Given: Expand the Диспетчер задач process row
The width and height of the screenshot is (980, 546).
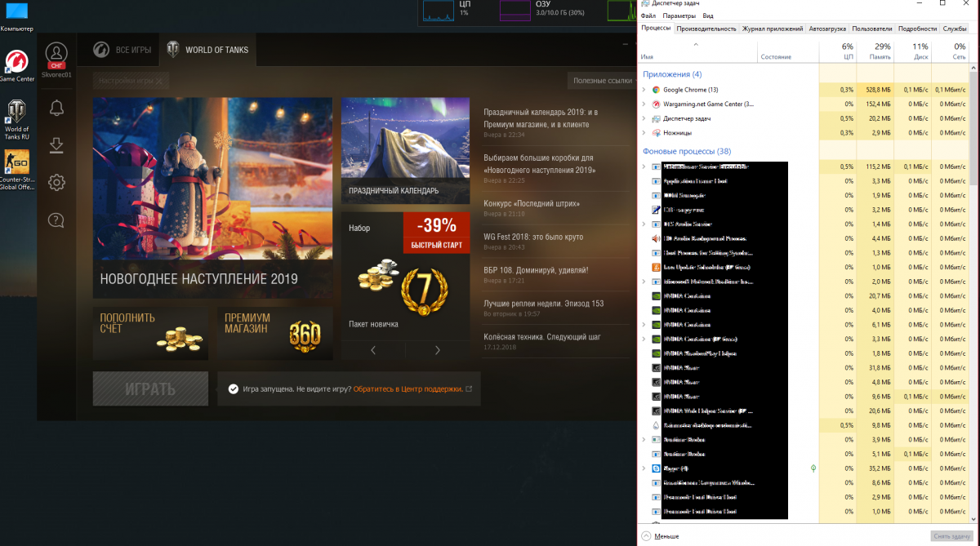Looking at the screenshot, I should pos(644,118).
